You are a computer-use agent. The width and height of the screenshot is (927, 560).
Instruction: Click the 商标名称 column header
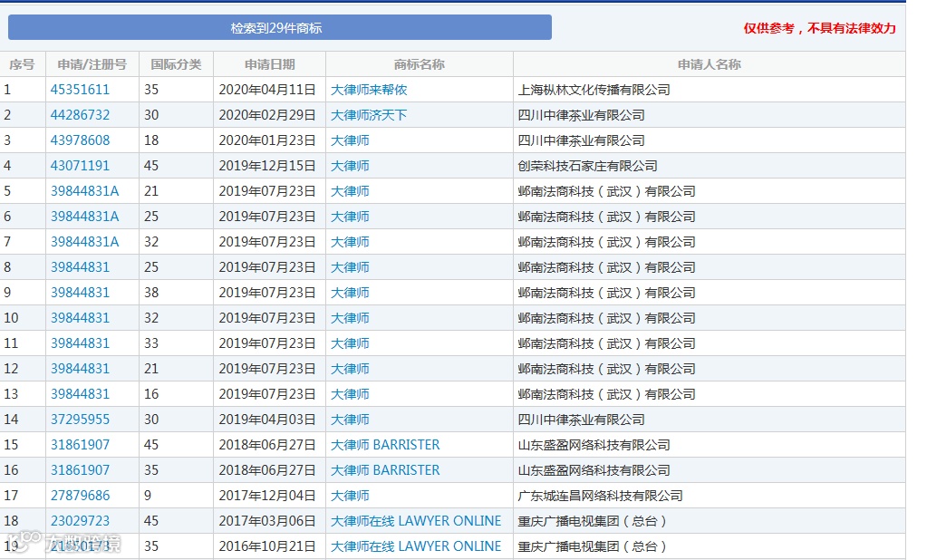click(420, 64)
